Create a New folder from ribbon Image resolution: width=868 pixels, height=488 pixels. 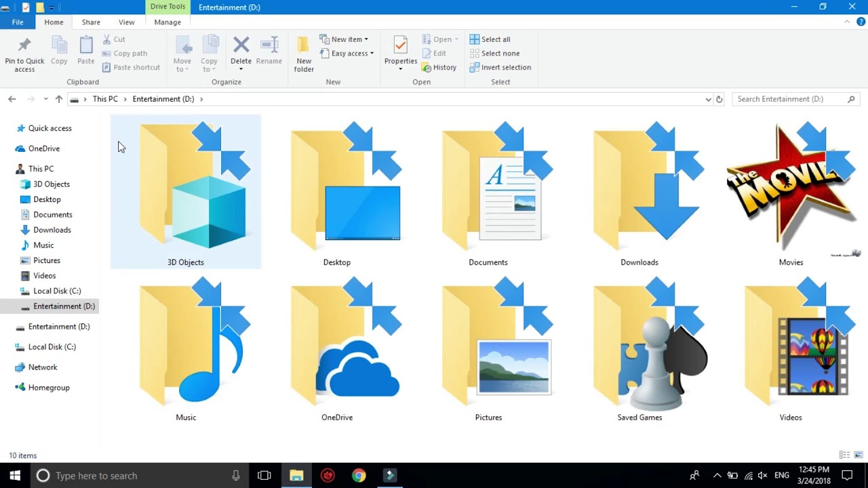coord(304,54)
